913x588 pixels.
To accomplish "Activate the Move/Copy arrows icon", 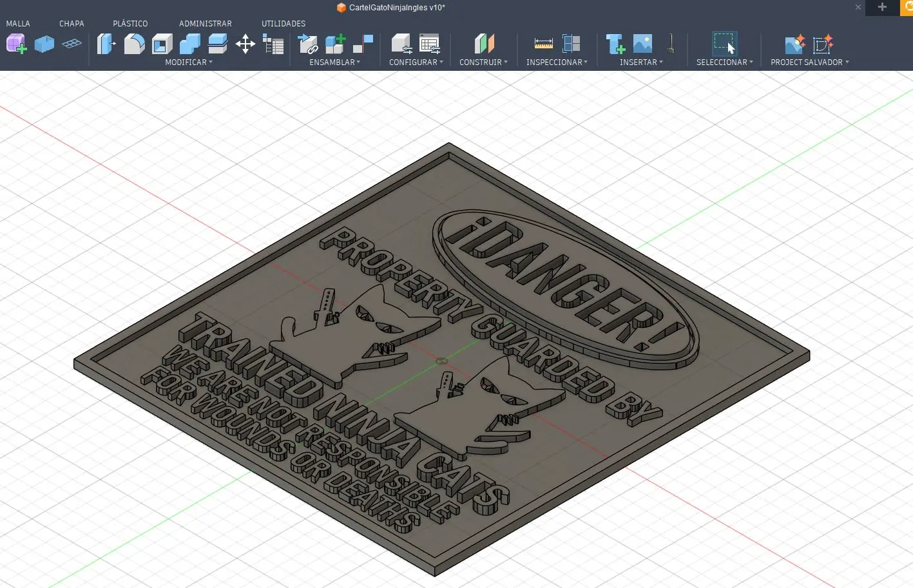I will click(x=245, y=44).
